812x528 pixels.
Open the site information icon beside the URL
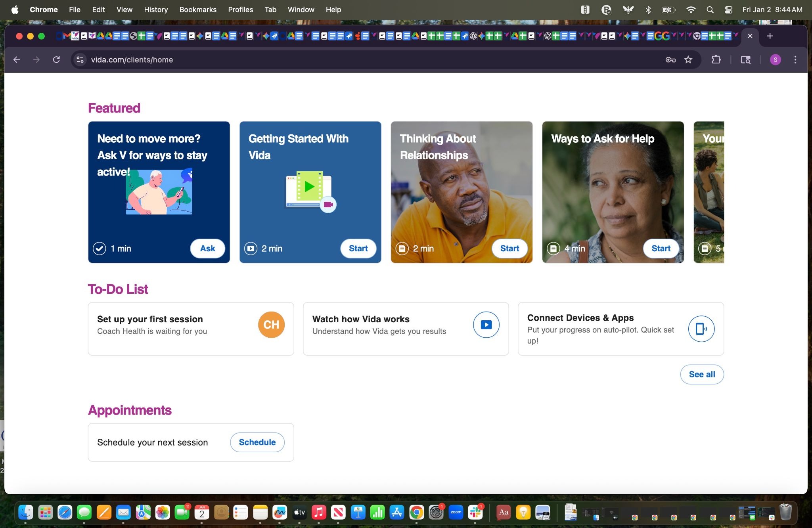click(x=80, y=59)
